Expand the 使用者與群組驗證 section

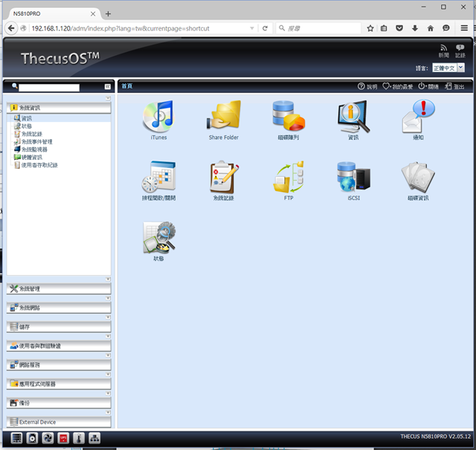pos(59,346)
